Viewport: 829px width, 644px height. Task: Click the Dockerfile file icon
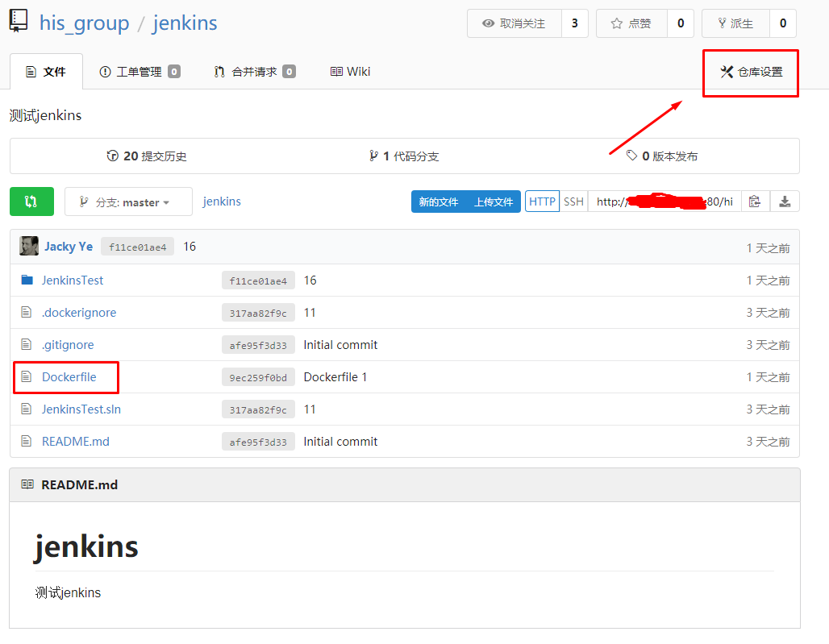27,376
